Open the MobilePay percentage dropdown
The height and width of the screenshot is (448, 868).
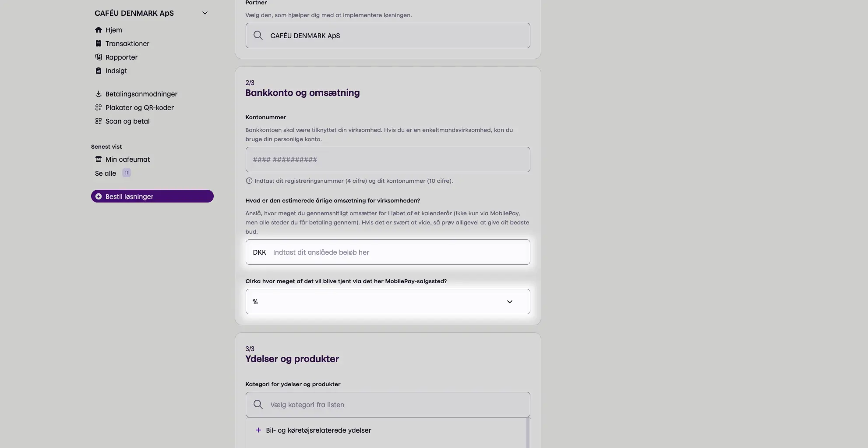tap(388, 302)
